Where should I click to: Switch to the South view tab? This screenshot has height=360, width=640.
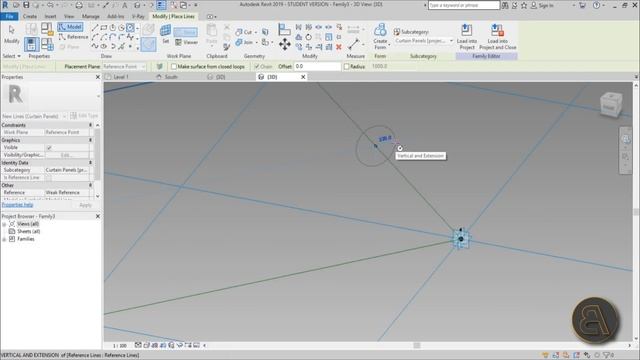(x=171, y=77)
